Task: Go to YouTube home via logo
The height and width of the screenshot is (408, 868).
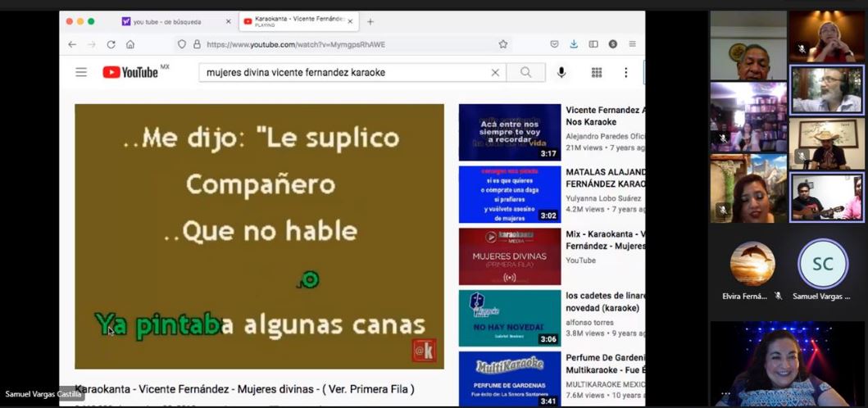Action: [130, 73]
